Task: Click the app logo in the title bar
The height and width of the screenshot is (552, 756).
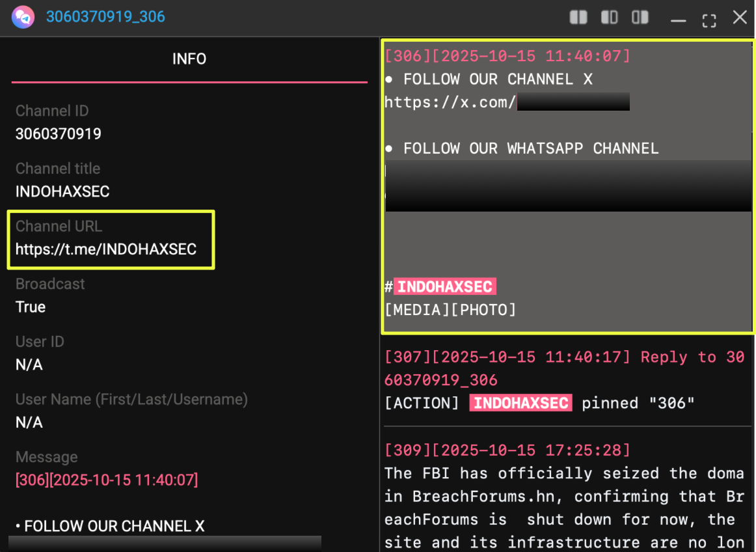Action: tap(23, 17)
